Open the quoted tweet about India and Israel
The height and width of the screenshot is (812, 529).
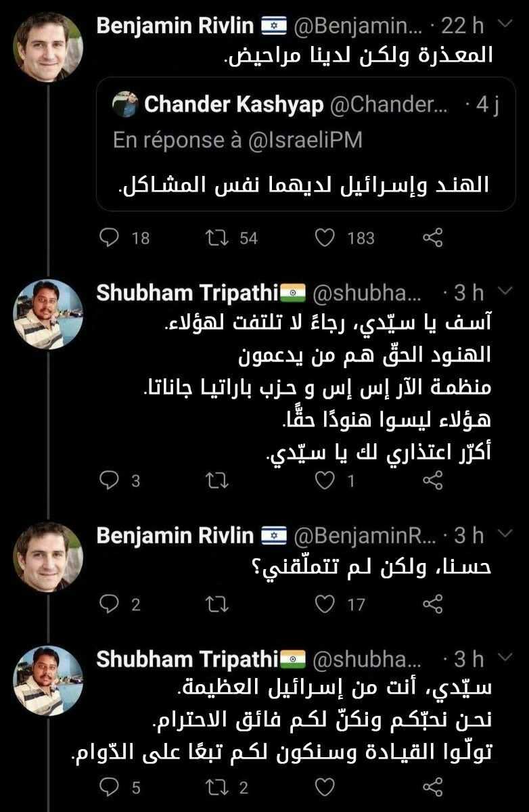click(306, 183)
